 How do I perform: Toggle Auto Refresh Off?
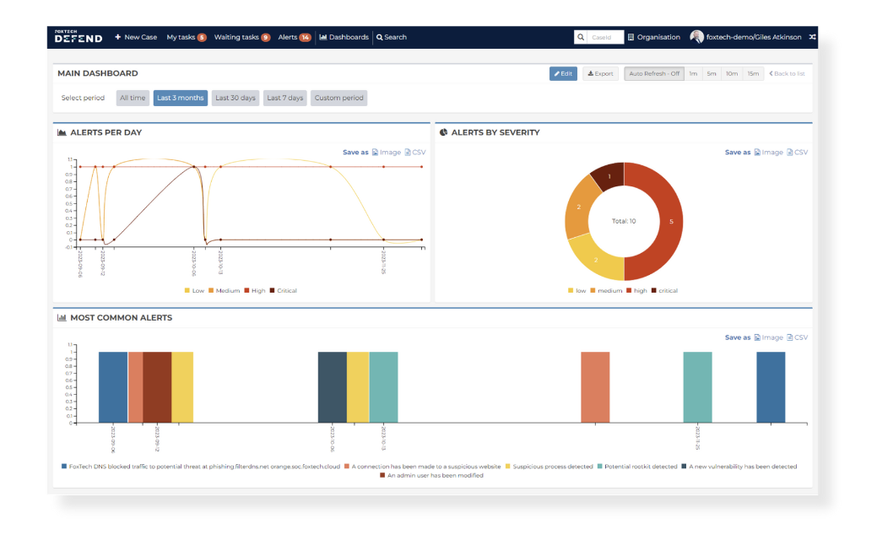coord(654,73)
